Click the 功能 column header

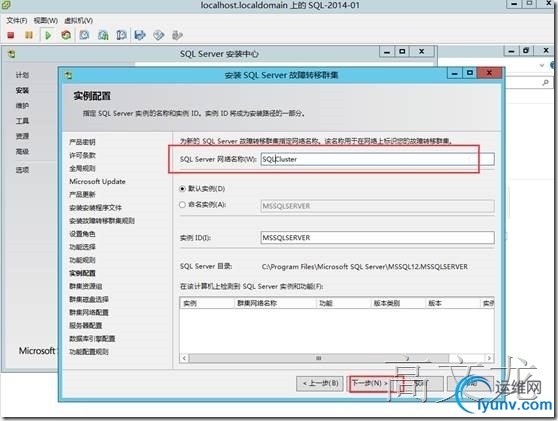pos(344,303)
